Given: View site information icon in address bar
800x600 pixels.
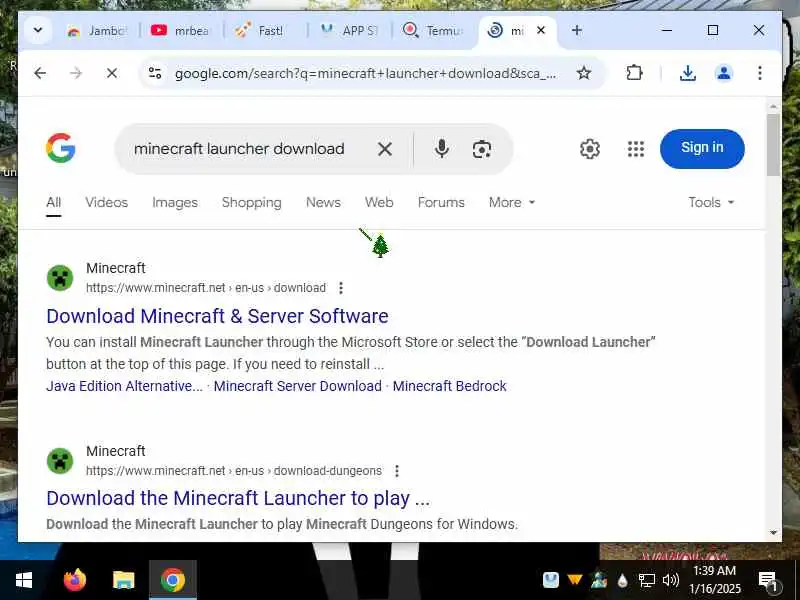Looking at the screenshot, I should 155,73.
